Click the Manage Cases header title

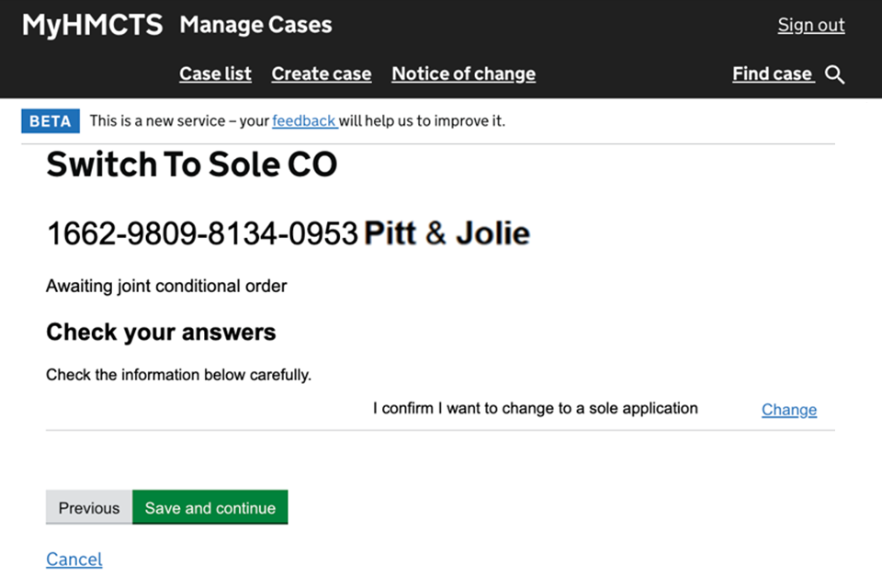[x=255, y=25]
